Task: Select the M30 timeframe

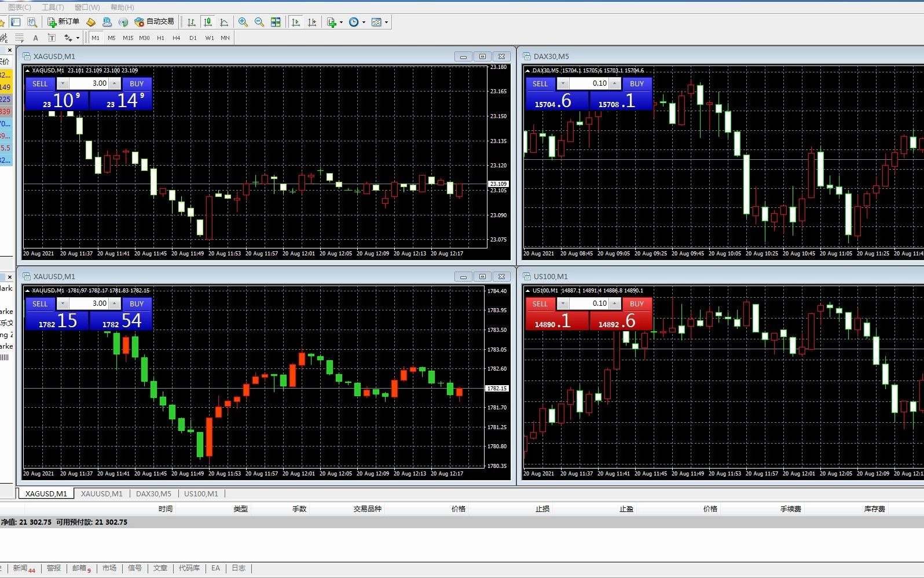Action: [x=144, y=38]
